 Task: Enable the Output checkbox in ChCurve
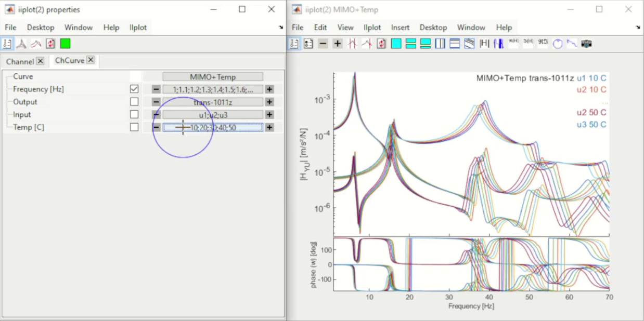[x=134, y=102]
